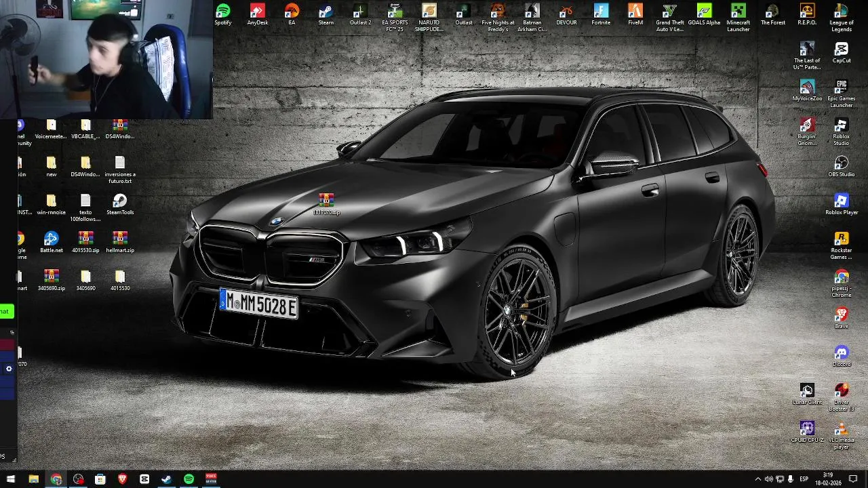
Task: Open the FiveM desktop shortcut
Action: pyautogui.click(x=635, y=15)
